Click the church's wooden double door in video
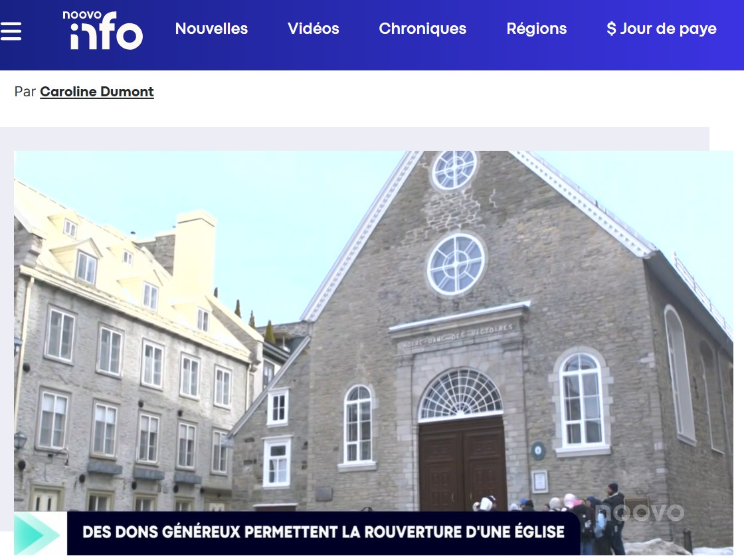Screen dimensions: 744x560 [x=462, y=465]
